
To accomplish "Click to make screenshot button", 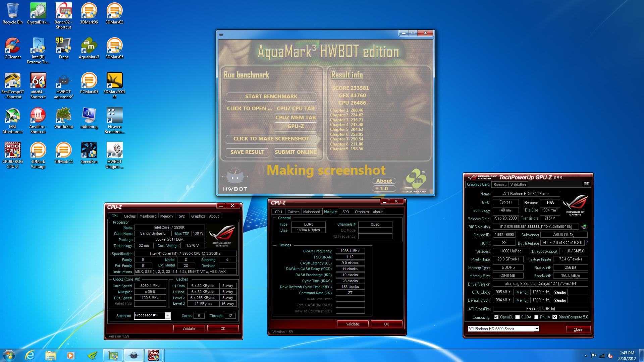I will (x=271, y=139).
